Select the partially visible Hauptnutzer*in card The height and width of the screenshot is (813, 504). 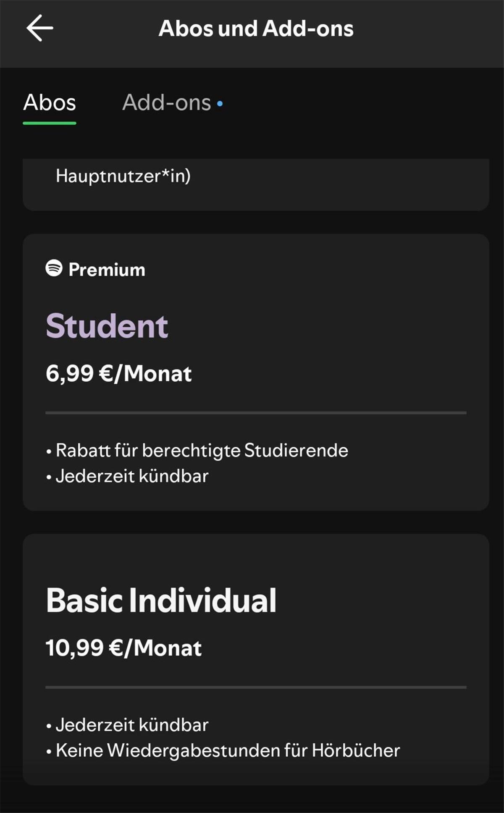click(256, 184)
